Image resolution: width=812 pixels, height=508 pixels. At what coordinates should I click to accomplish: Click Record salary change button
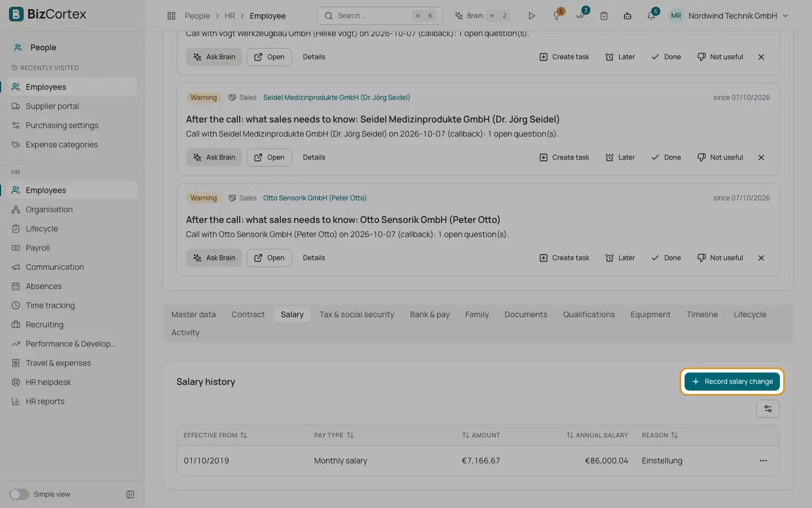[732, 382]
